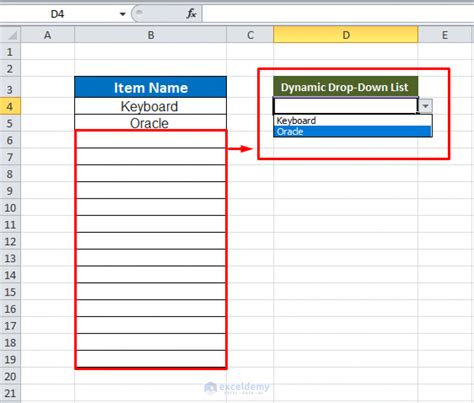474x403 pixels.
Task: Choose Oracle from the drop-down list
Action: point(353,131)
